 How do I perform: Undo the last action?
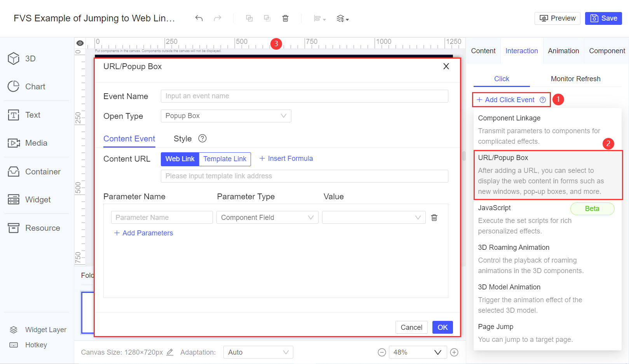point(199,18)
